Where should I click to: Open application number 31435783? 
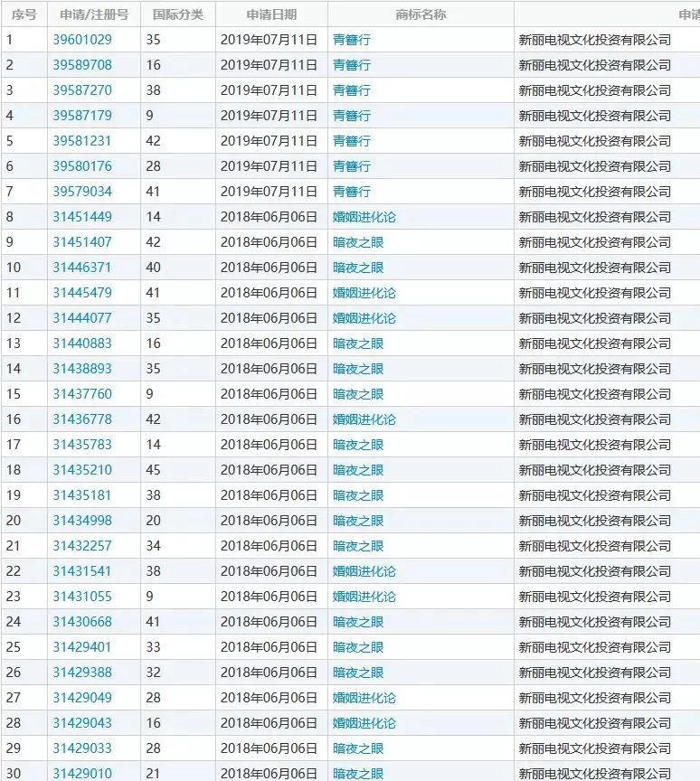tap(82, 445)
